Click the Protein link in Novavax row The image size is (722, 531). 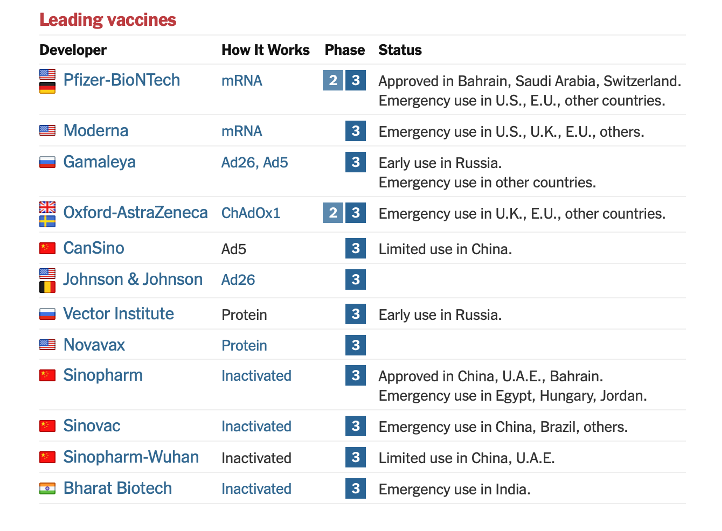[244, 345]
